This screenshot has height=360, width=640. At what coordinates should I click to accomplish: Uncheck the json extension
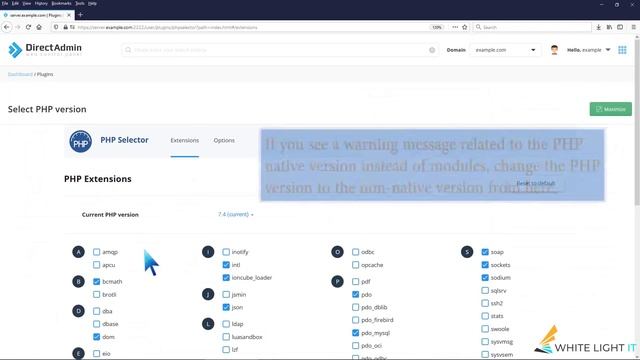point(226,307)
